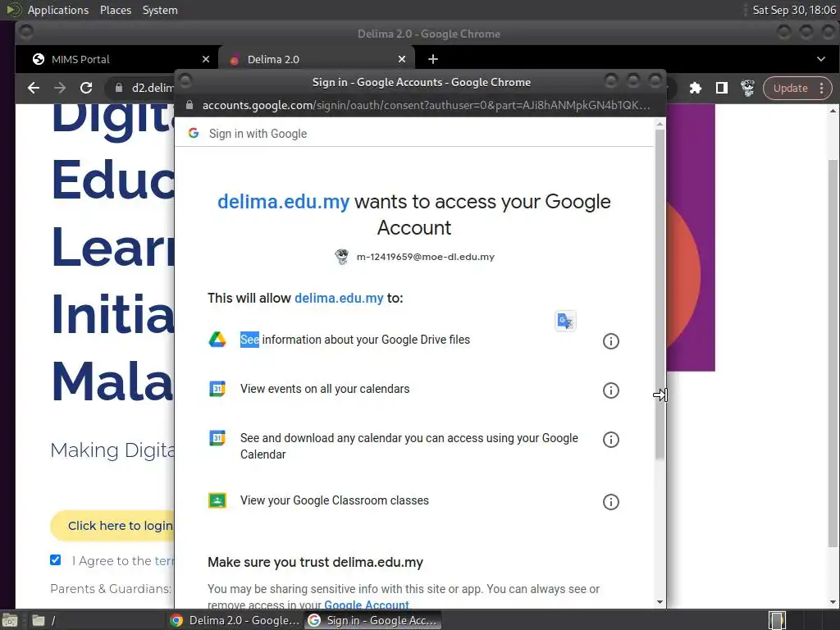
Task: Go back in the Delima Chrome window
Action: click(33, 88)
